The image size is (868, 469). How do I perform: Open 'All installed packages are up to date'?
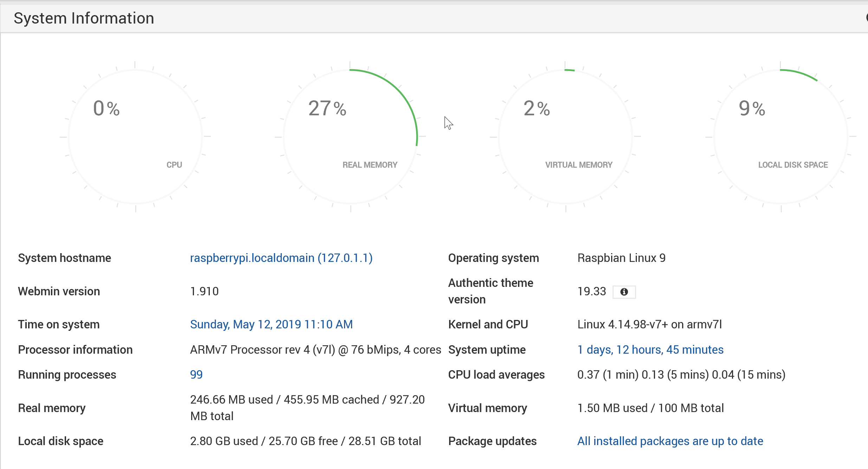coord(670,441)
